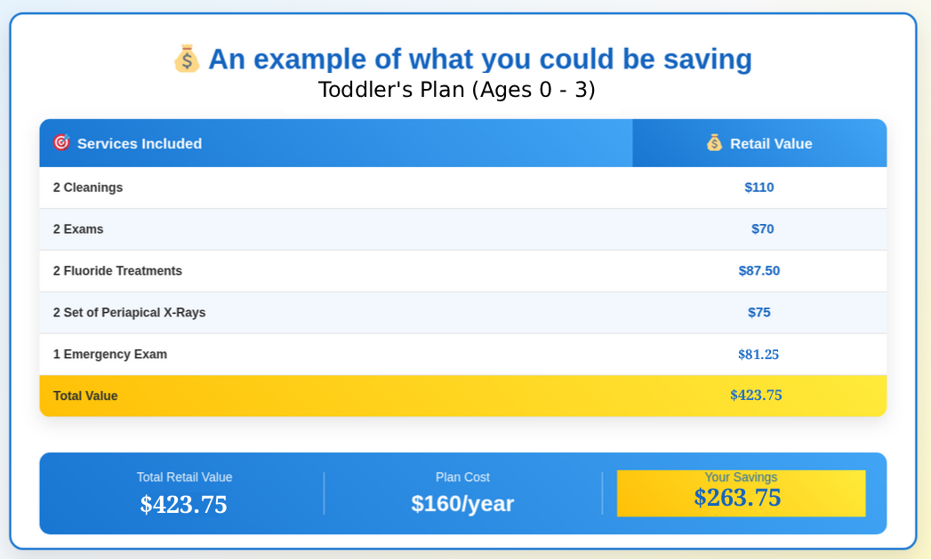
Task: Click the $110 cleanings price
Action: pos(759,188)
